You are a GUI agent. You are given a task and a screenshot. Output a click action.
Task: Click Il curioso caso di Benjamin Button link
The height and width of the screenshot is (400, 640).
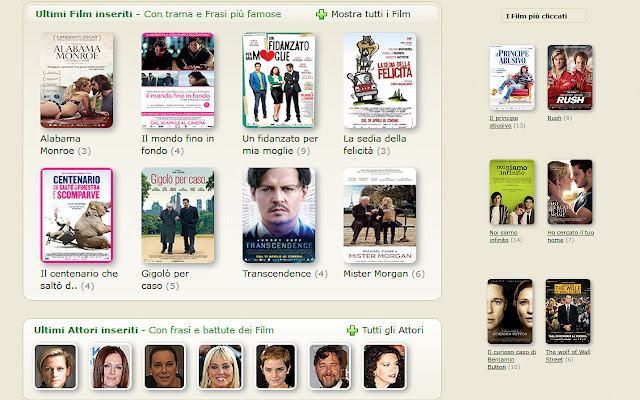pos(512,359)
